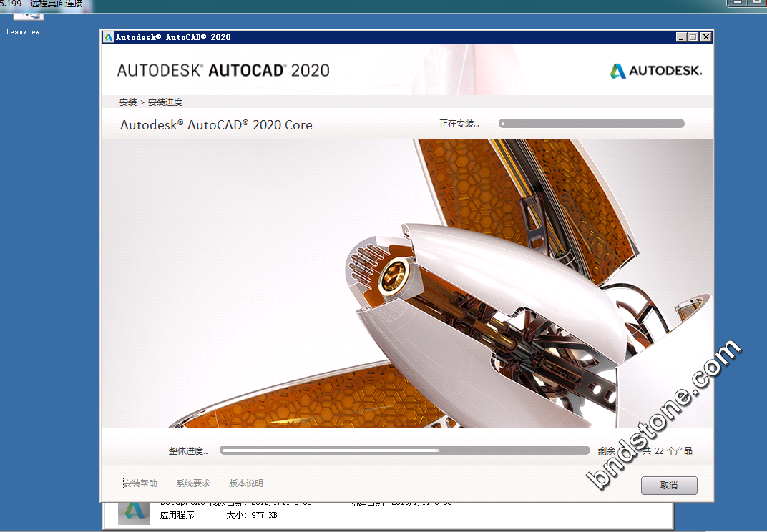Open the 系统要求 link
The height and width of the screenshot is (532, 767).
[193, 483]
